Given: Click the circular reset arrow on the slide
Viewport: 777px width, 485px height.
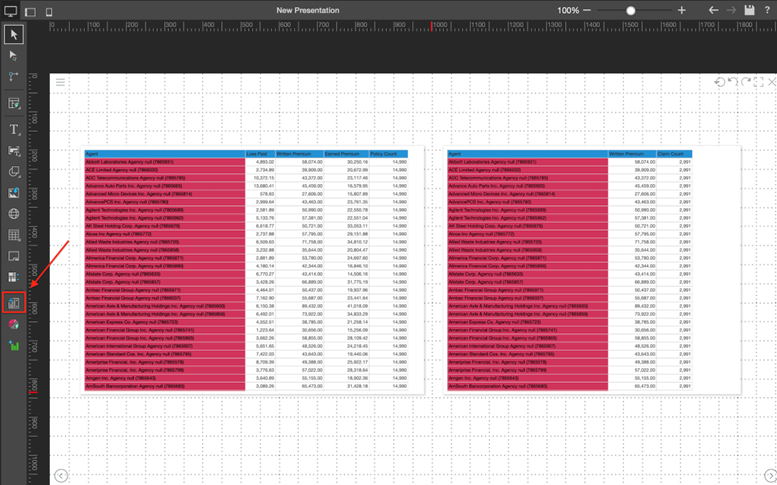Looking at the screenshot, I should coord(720,82).
